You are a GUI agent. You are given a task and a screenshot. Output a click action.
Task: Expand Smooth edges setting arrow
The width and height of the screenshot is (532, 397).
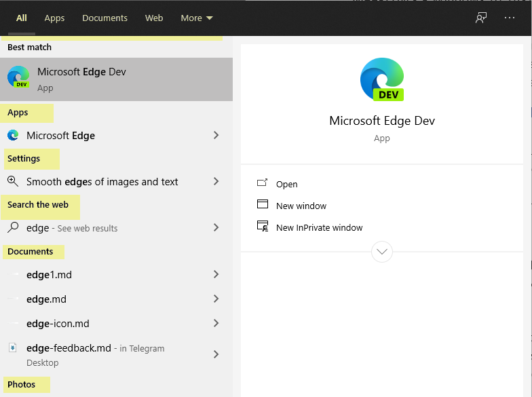coord(216,182)
